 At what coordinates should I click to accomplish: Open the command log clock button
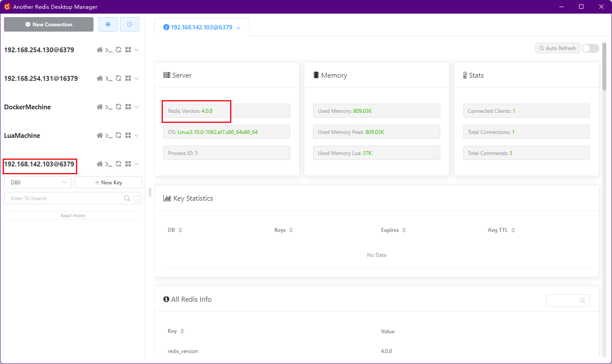130,25
